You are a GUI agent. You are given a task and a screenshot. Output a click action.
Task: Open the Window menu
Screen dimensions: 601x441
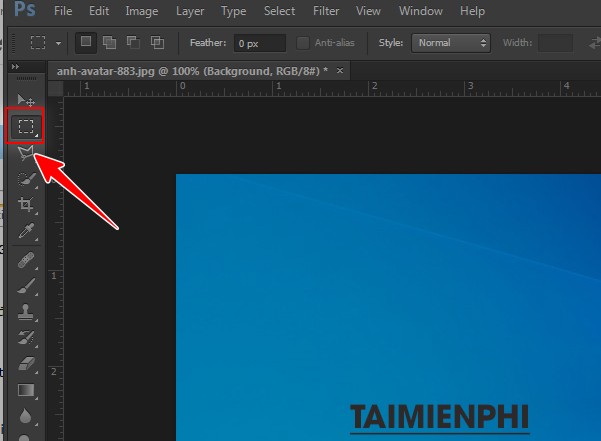[x=420, y=11]
